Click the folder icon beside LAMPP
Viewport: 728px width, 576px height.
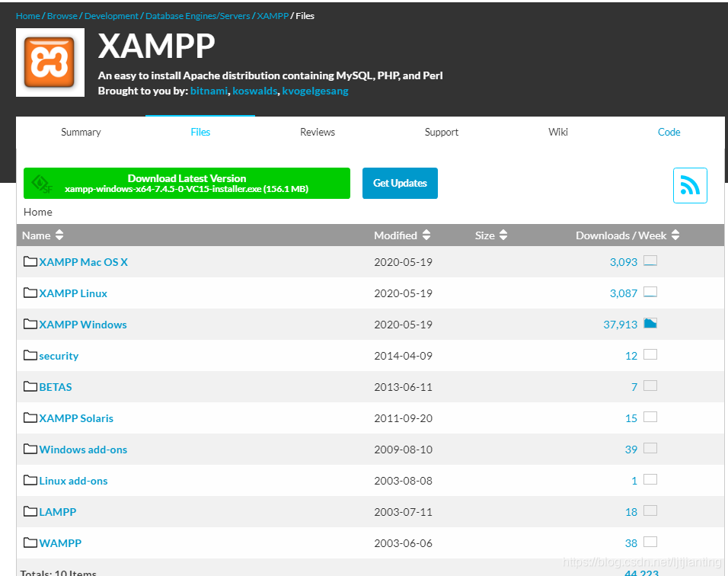(30, 511)
